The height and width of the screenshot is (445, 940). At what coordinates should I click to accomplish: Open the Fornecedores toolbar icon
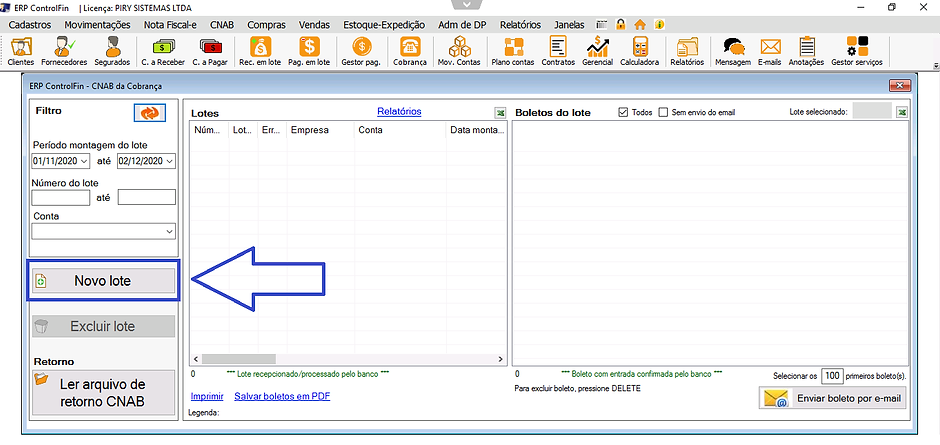pyautogui.click(x=64, y=51)
